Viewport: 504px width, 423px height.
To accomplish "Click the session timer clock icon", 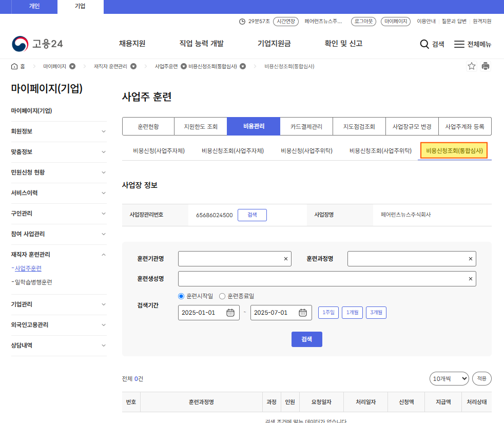I will [x=242, y=22].
